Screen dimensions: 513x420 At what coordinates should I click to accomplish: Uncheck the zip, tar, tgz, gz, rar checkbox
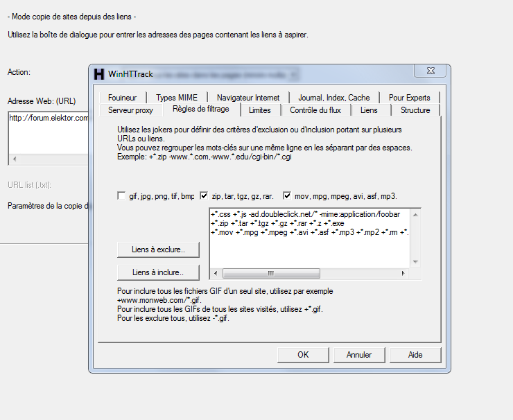205,196
